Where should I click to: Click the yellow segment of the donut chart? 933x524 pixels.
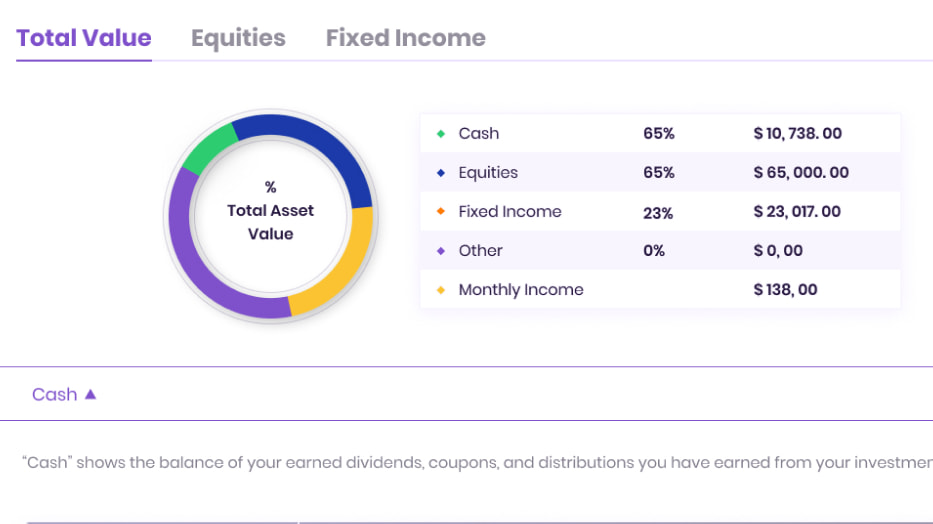(338, 270)
